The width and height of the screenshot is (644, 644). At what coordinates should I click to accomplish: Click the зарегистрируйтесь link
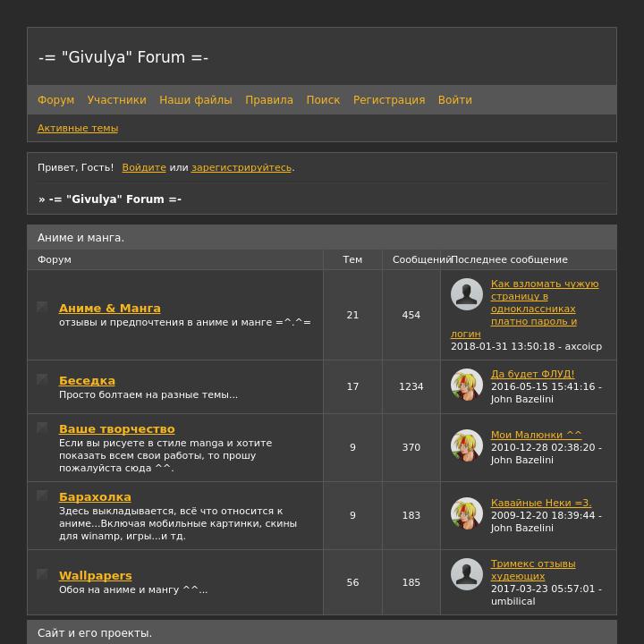coord(241,167)
